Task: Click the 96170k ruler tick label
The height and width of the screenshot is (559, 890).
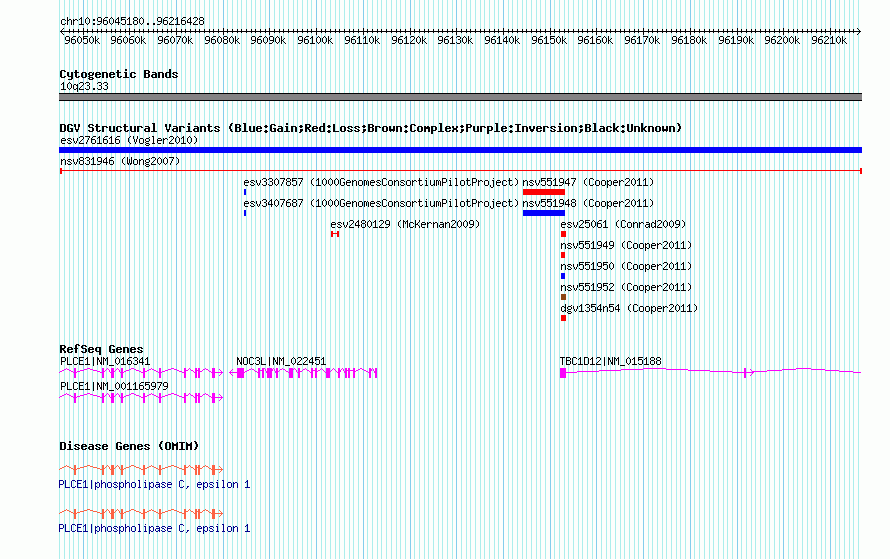Action: coord(642,40)
